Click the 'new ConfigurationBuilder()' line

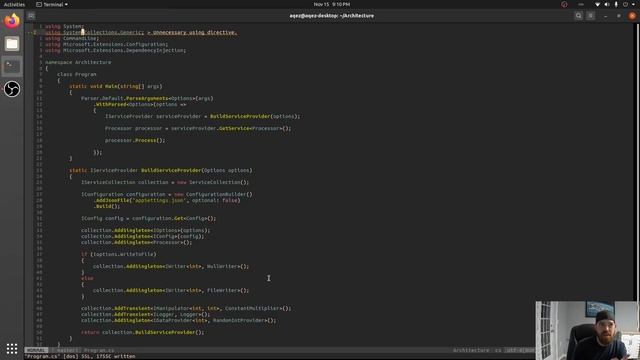click(x=167, y=194)
